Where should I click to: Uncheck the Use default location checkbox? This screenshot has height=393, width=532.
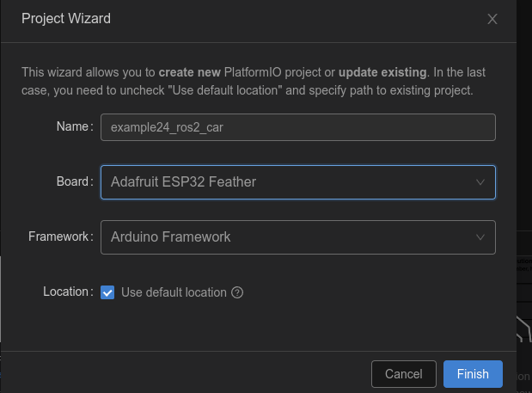click(x=107, y=292)
